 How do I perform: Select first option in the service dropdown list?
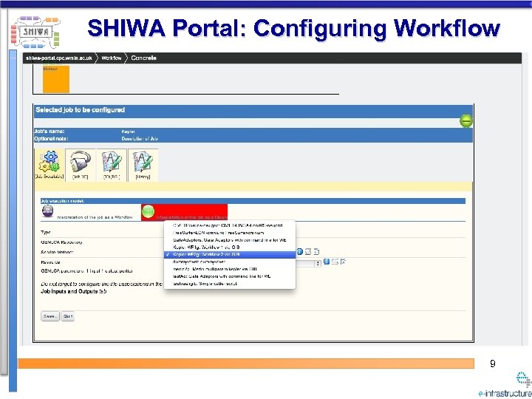(x=229, y=225)
